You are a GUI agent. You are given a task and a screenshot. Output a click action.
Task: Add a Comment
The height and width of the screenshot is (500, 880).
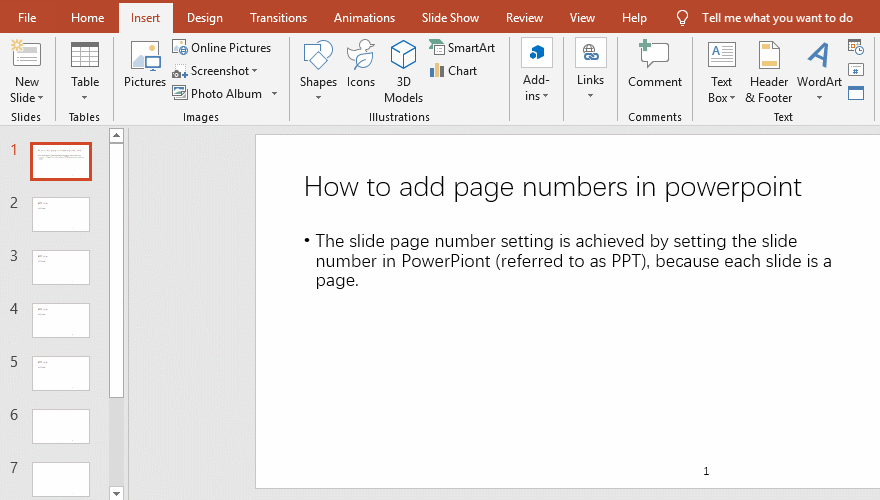pos(655,67)
